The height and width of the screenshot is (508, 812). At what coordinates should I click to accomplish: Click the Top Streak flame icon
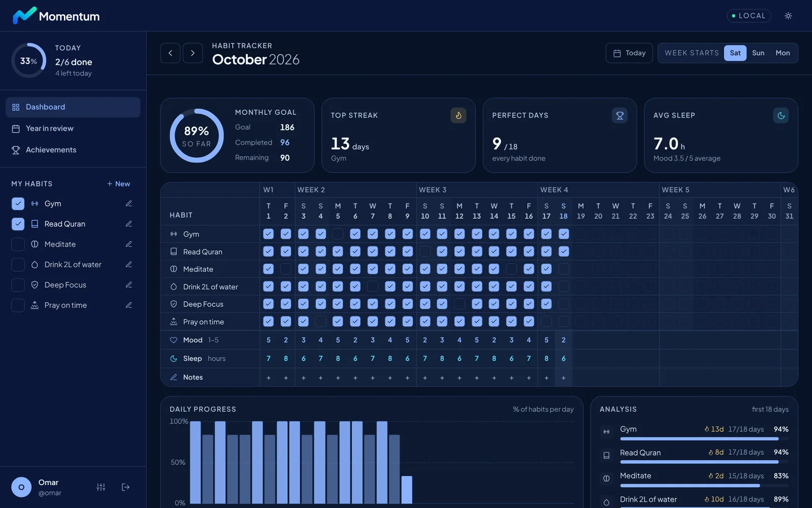[458, 115]
